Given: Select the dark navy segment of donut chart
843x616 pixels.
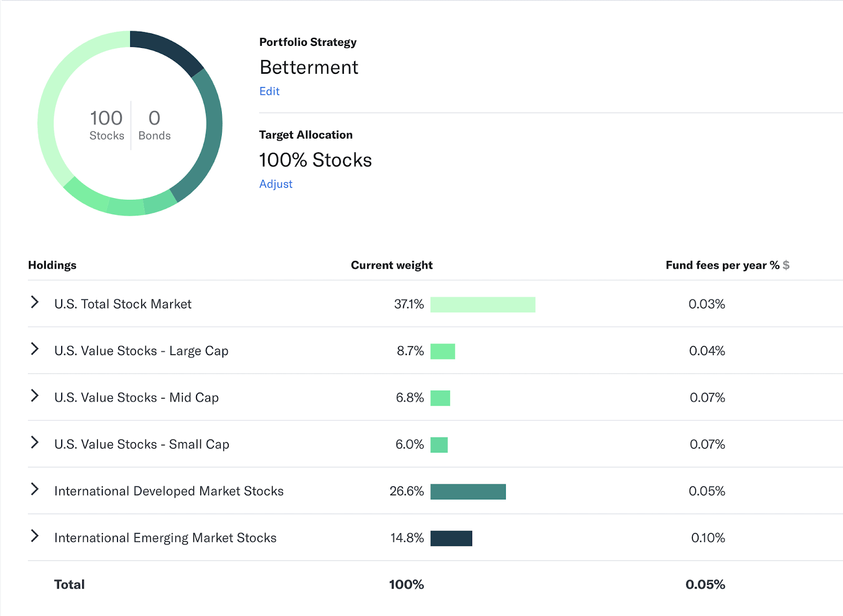Looking at the screenshot, I should point(170,50).
